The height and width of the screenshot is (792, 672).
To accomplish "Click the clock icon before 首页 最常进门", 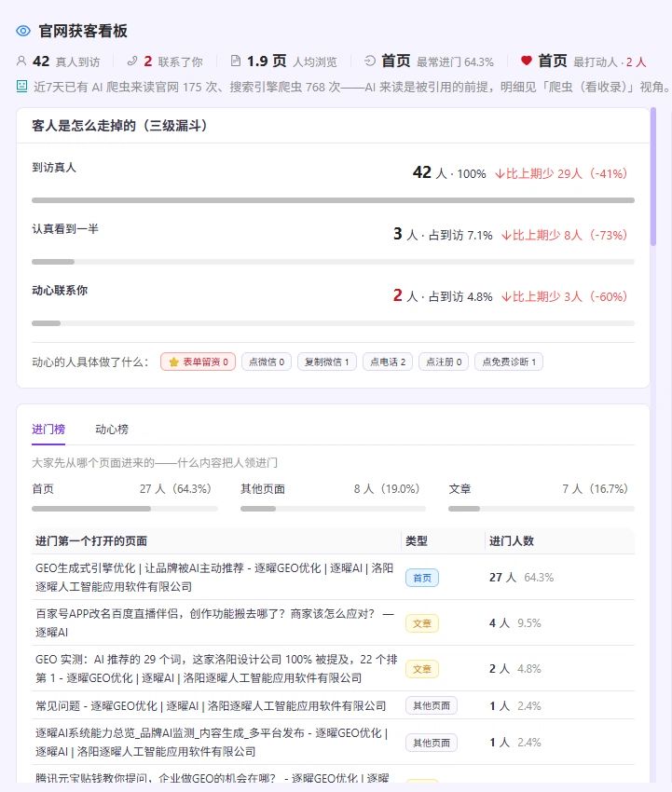I will coord(370,61).
